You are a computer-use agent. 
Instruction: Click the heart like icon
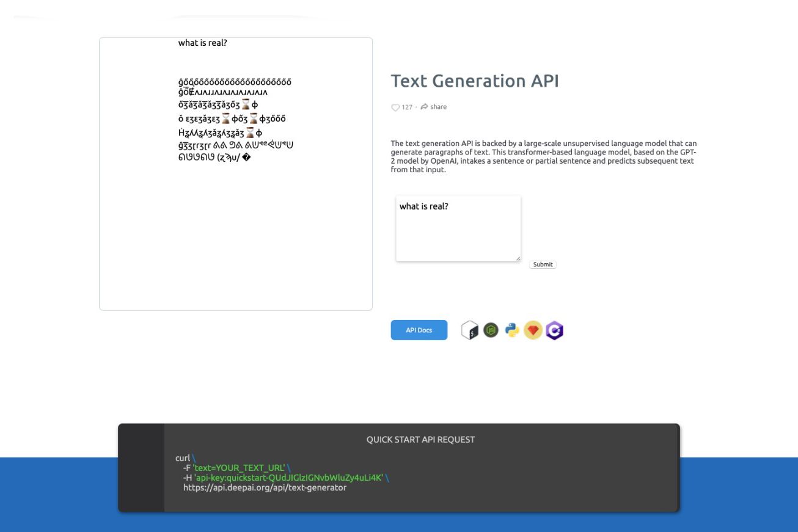coord(395,107)
